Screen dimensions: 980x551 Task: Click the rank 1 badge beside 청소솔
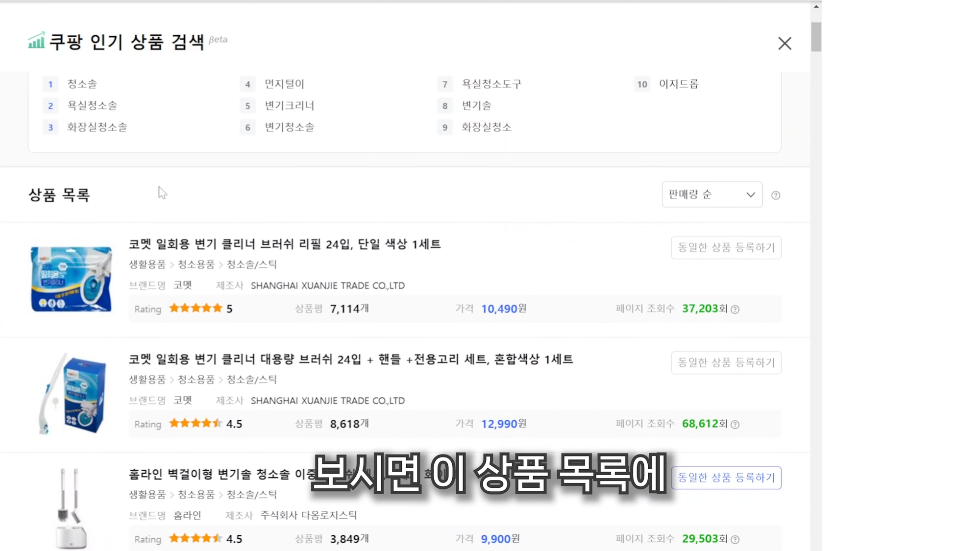click(50, 84)
